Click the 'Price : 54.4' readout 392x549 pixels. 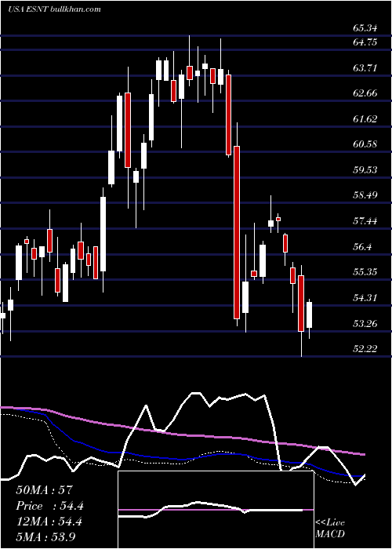click(49, 507)
